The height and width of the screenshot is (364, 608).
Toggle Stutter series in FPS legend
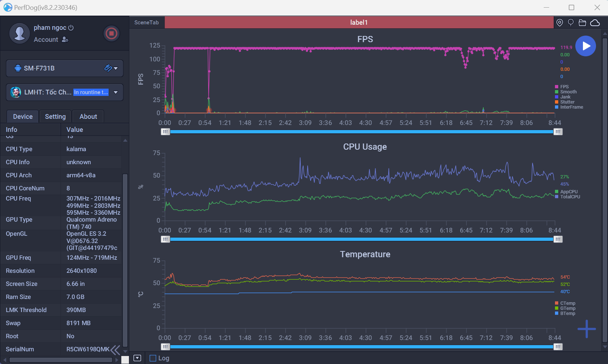pyautogui.click(x=565, y=102)
